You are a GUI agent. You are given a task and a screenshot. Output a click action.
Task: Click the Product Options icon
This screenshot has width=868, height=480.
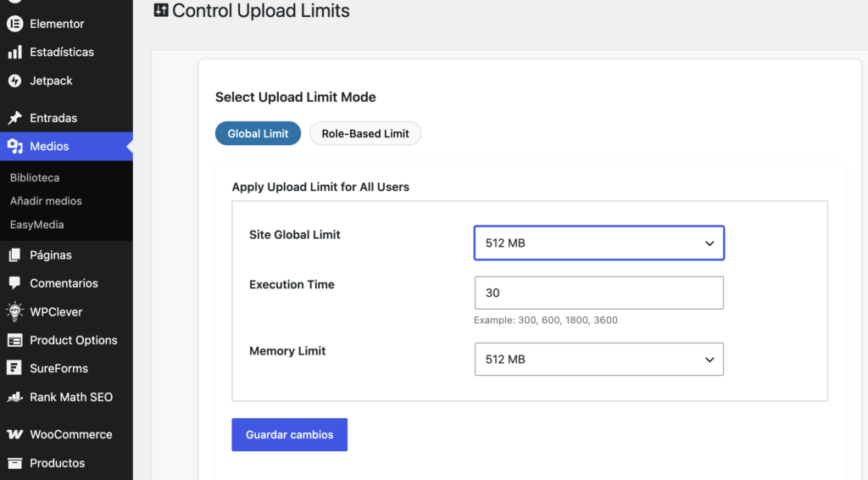tap(15, 340)
